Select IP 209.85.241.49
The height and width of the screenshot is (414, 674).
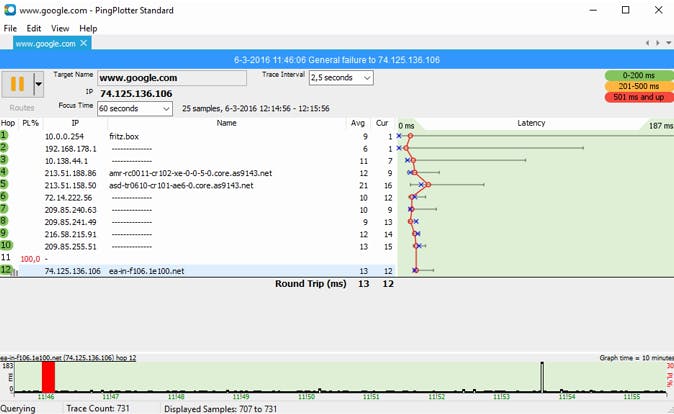(x=70, y=222)
